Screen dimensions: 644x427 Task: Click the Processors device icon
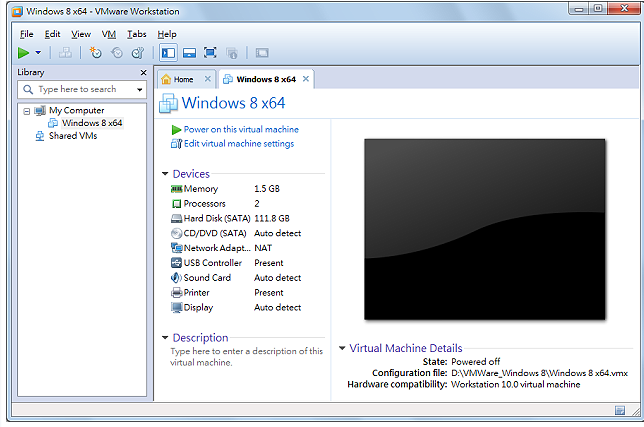pos(177,204)
